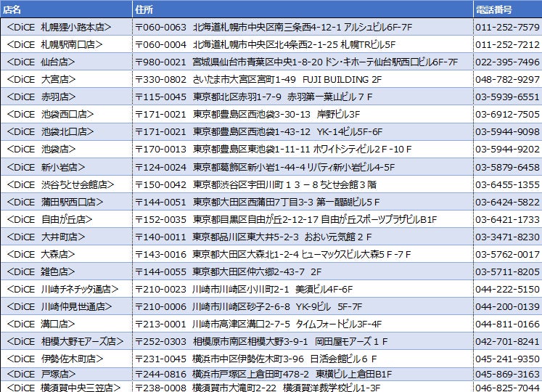Screen dimensions: 542x392
Task: Click the store name <DiCE 雑色店>
Action: pyautogui.click(x=41, y=272)
